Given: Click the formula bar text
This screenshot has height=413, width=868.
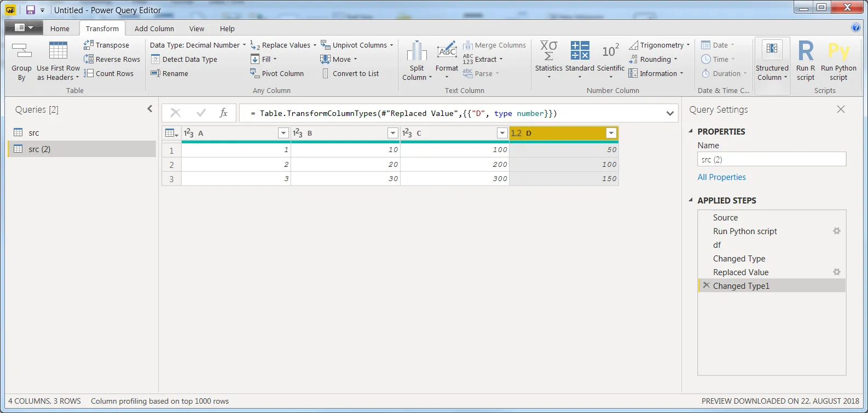Looking at the screenshot, I should pos(403,113).
